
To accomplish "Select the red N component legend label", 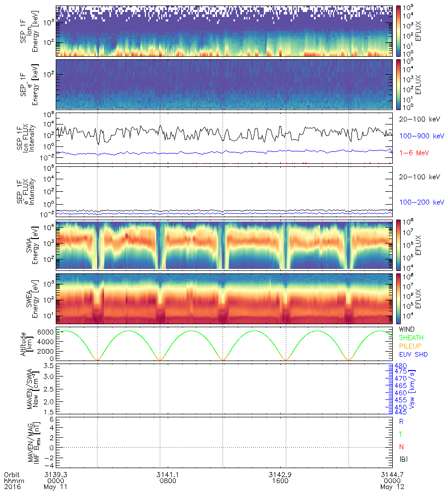I will tap(402, 447).
